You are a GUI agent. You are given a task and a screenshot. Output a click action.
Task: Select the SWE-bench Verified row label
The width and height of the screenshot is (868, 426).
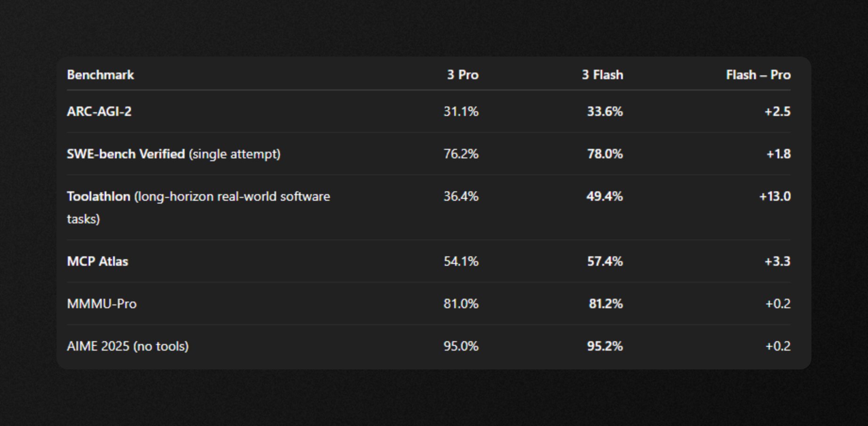click(x=126, y=154)
